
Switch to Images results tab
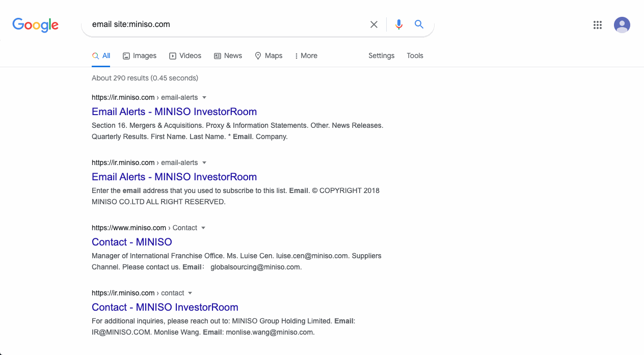140,56
